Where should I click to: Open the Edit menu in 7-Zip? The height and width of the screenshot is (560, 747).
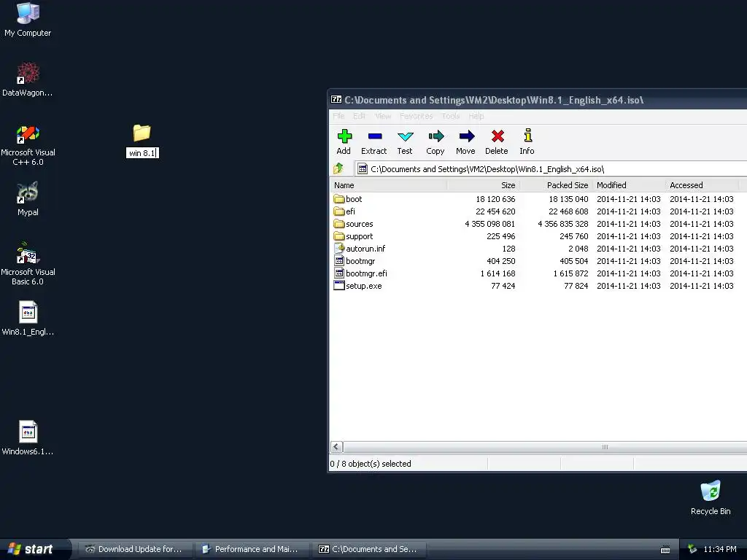pos(359,116)
